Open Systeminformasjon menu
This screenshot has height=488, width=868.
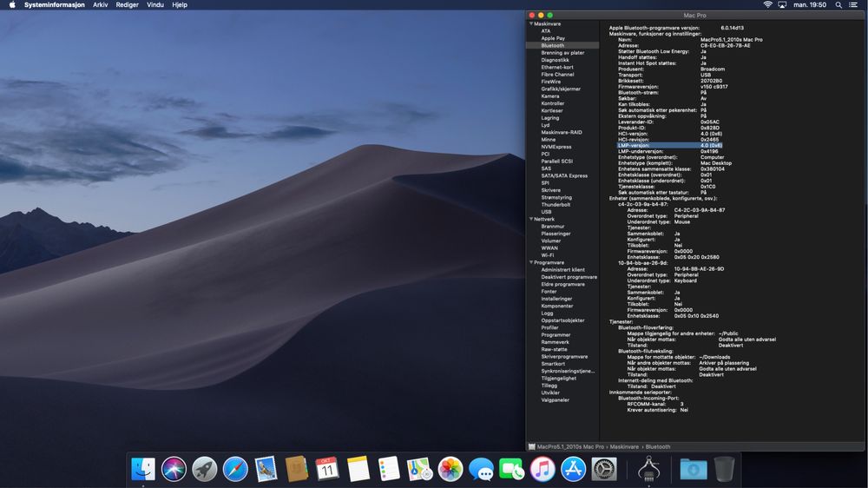pyautogui.click(x=54, y=4)
